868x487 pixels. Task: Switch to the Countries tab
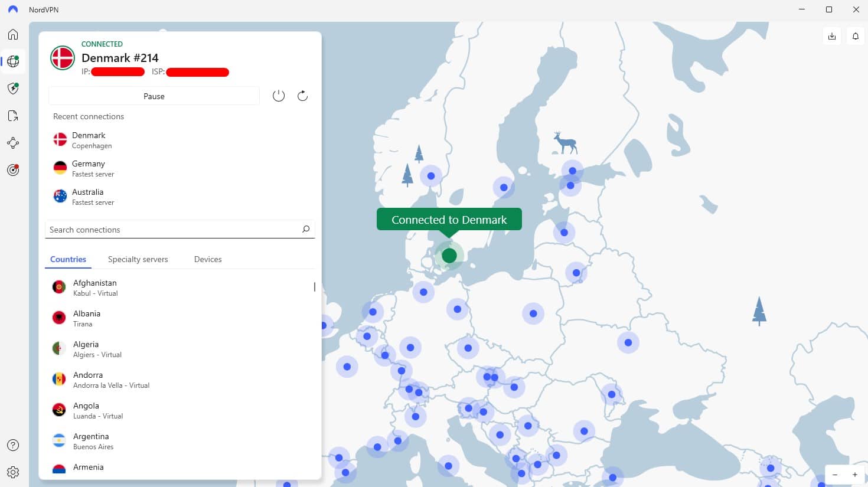tap(68, 259)
